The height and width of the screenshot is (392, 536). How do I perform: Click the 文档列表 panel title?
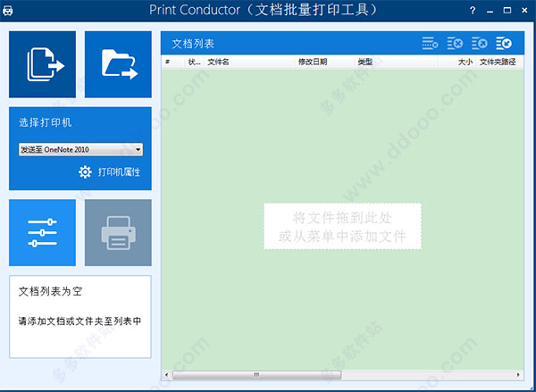193,44
